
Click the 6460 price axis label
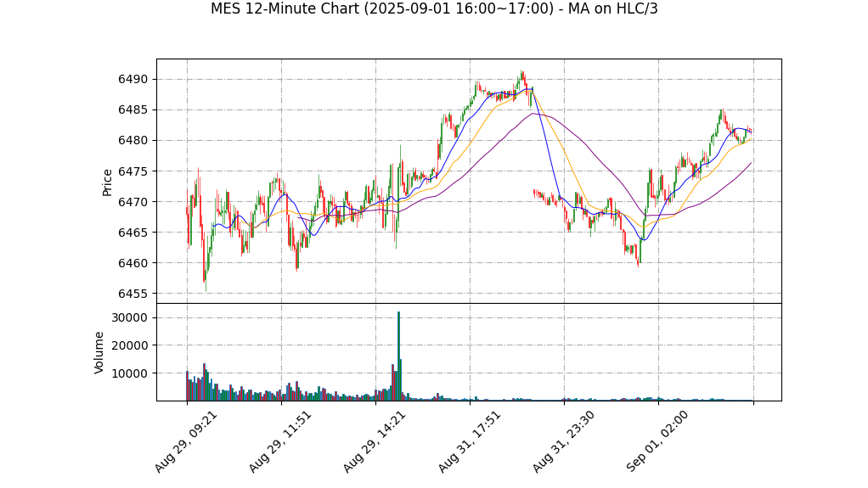tap(133, 263)
